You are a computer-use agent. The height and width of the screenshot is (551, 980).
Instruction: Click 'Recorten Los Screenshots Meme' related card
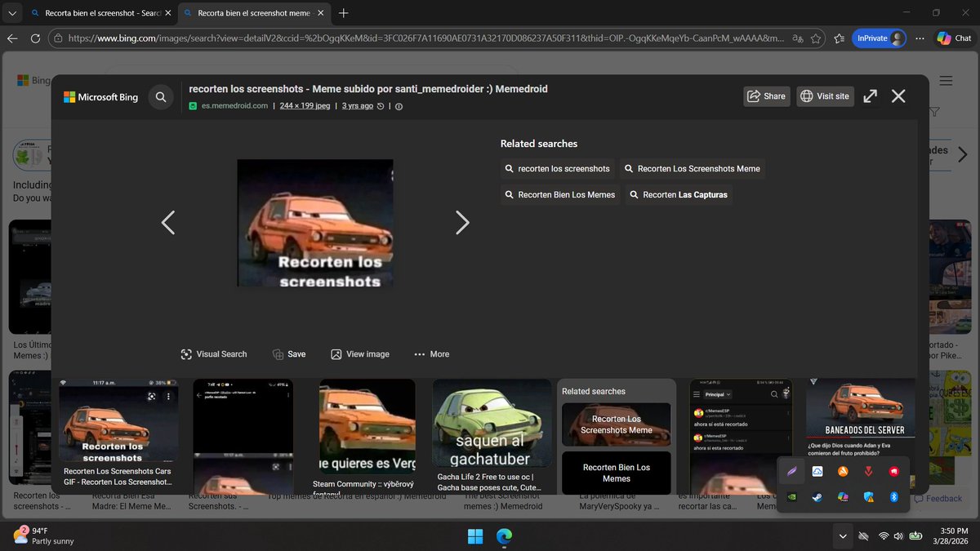pos(617,424)
